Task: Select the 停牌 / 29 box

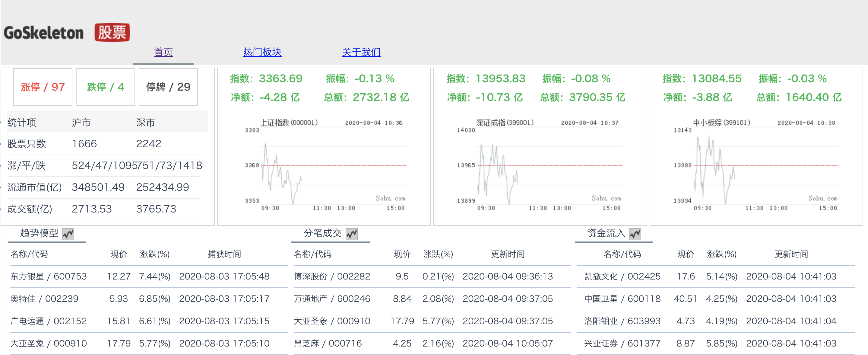Action: pyautogui.click(x=168, y=87)
